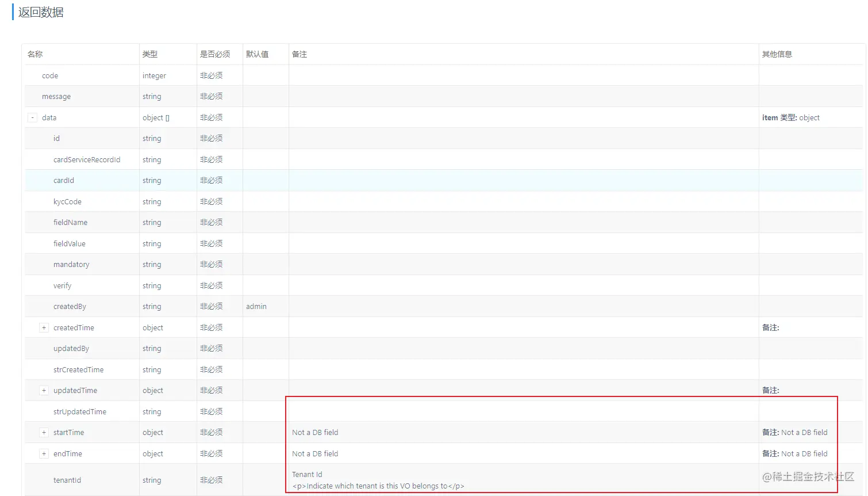Click the object type of createdTime
The width and height of the screenshot is (868, 496).
(153, 327)
